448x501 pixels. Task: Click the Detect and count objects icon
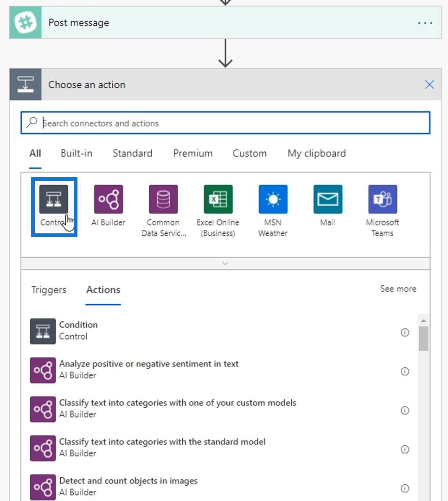coord(43,487)
